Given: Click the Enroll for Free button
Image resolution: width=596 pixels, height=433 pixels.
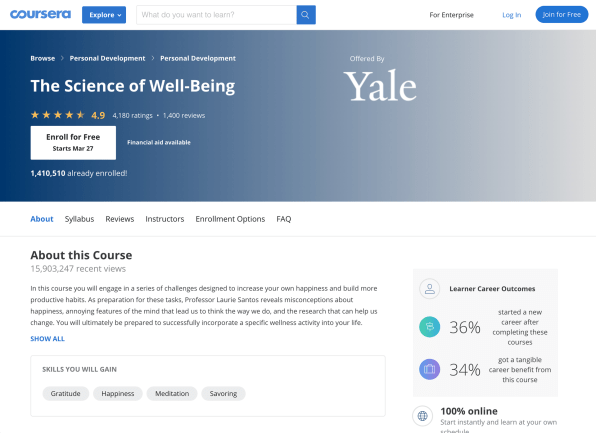Looking at the screenshot, I should point(73,143).
